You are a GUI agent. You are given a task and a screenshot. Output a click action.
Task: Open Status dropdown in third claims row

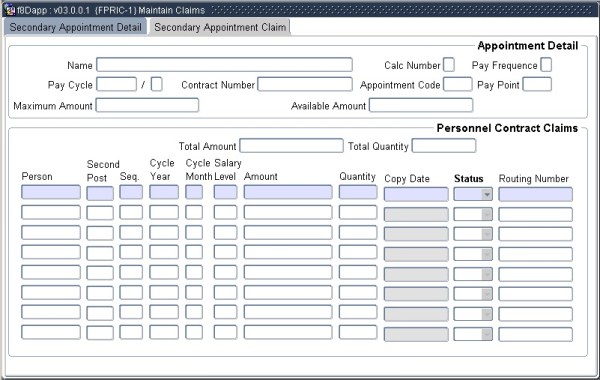486,234
